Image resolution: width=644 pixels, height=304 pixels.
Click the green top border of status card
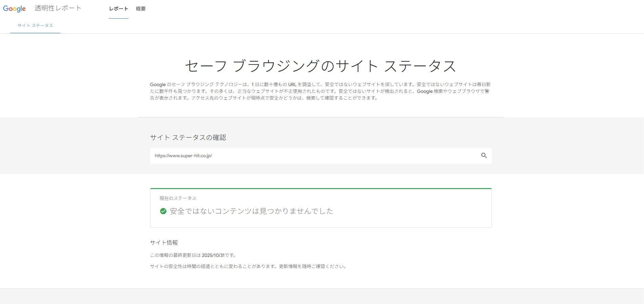coord(321,188)
